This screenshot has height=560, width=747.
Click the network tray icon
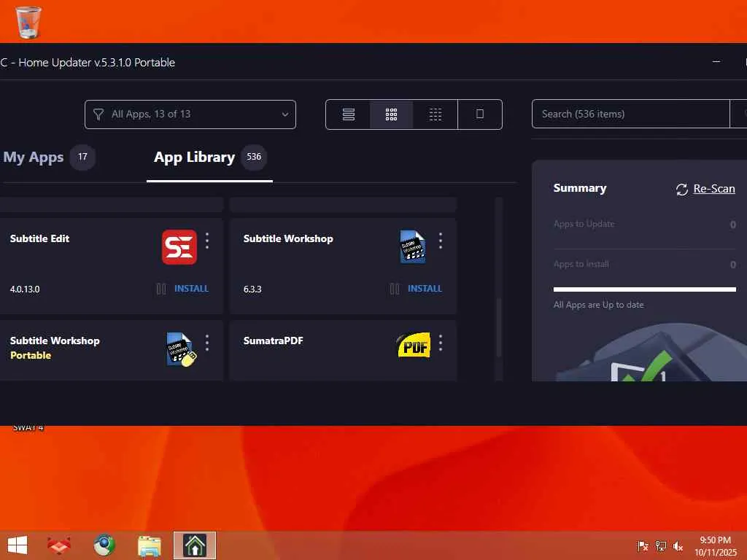[661, 546]
